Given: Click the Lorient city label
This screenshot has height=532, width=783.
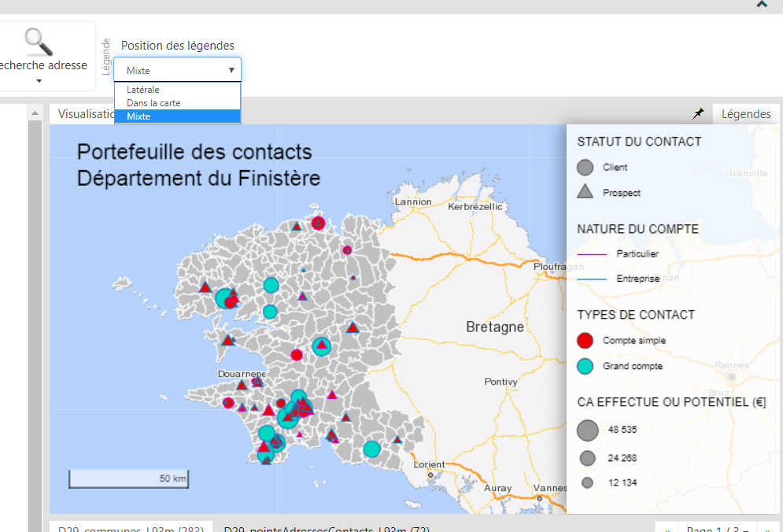Looking at the screenshot, I should tap(429, 464).
